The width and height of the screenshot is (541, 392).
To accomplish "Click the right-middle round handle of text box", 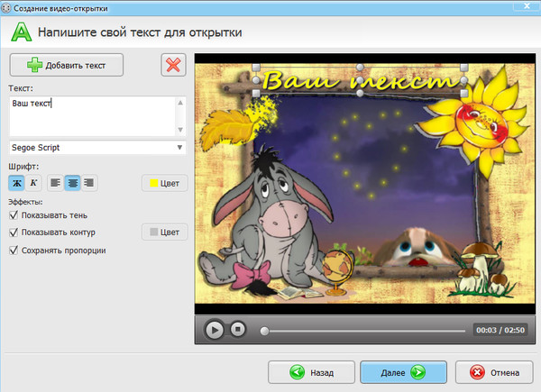I will click(x=464, y=80).
